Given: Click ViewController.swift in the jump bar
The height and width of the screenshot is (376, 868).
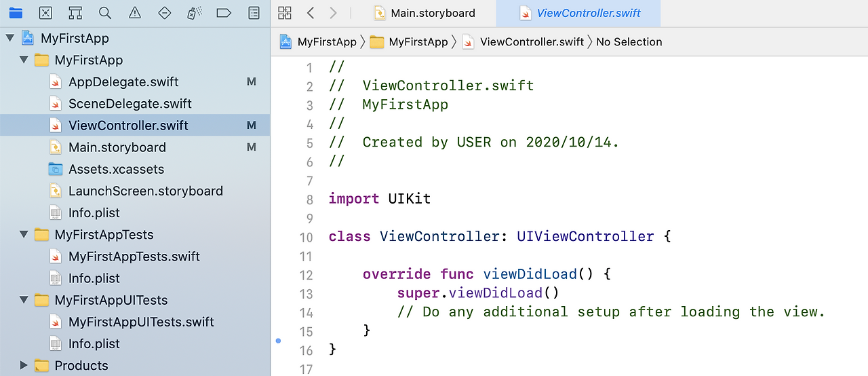Looking at the screenshot, I should point(523,42).
